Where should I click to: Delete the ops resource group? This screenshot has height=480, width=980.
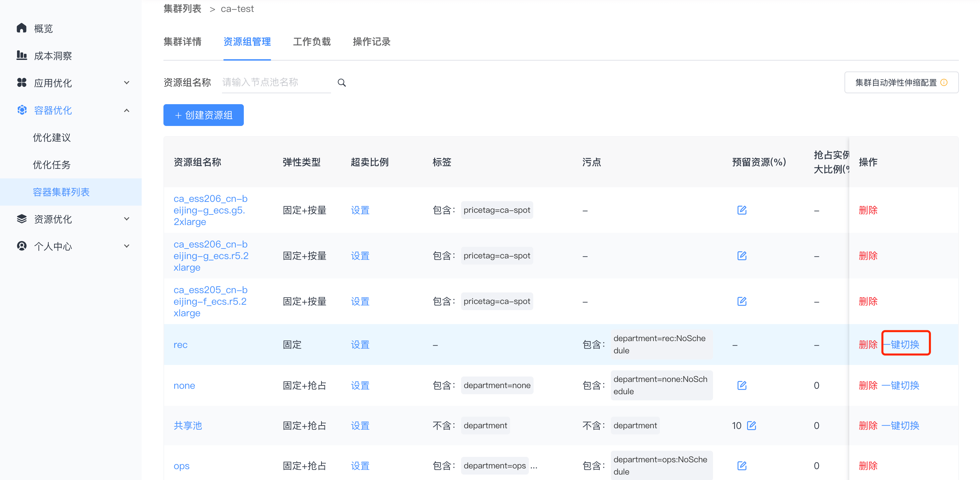click(868, 466)
